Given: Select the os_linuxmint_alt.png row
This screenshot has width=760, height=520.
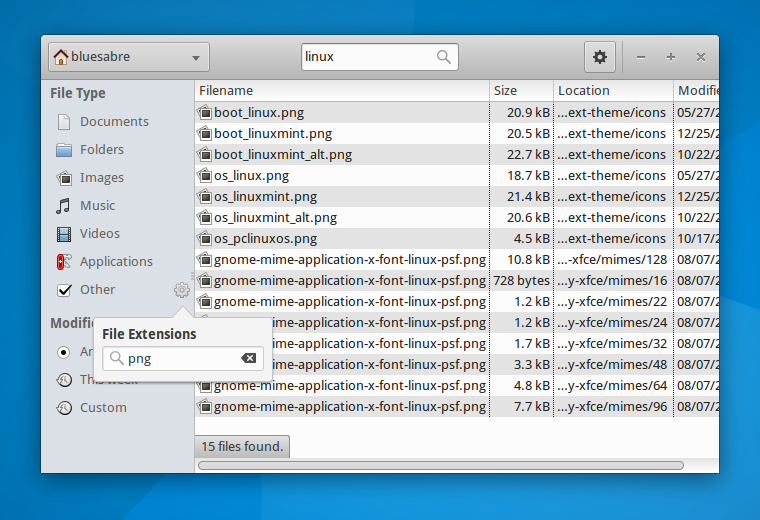Looking at the screenshot, I should click(457, 218).
